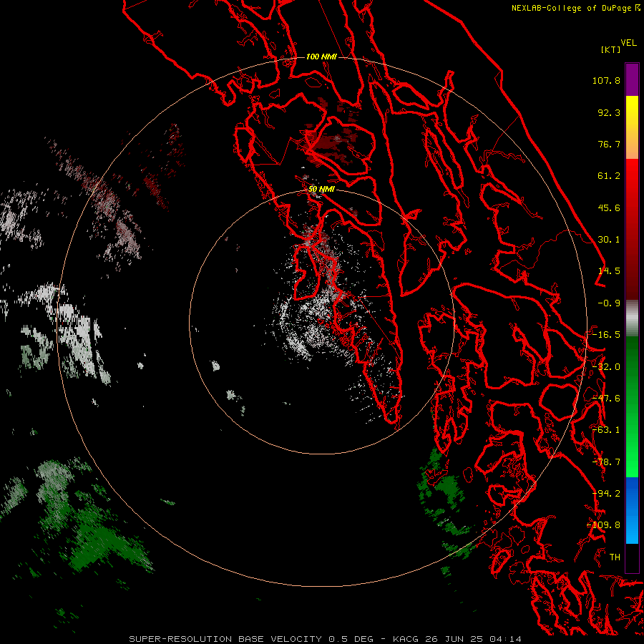This screenshot has height=644, width=644.
Task: Click the [KT] units label
Action: (x=610, y=49)
